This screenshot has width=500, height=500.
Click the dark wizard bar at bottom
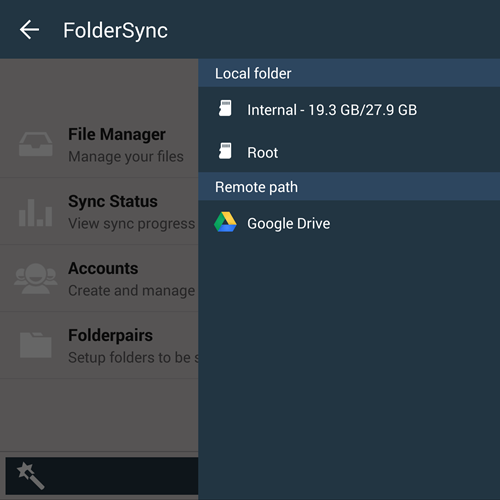pyautogui.click(x=102, y=476)
